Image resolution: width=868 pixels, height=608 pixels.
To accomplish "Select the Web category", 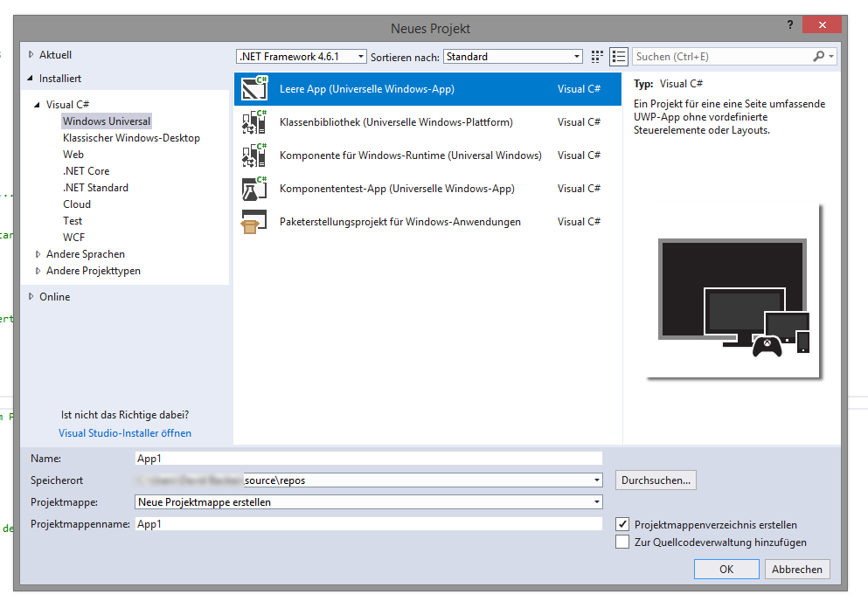I will [73, 155].
